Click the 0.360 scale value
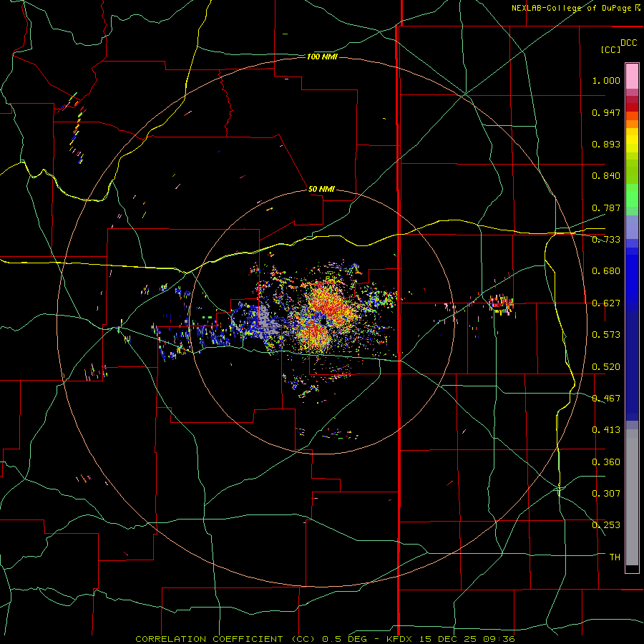This screenshot has height=644, width=644. (x=606, y=462)
